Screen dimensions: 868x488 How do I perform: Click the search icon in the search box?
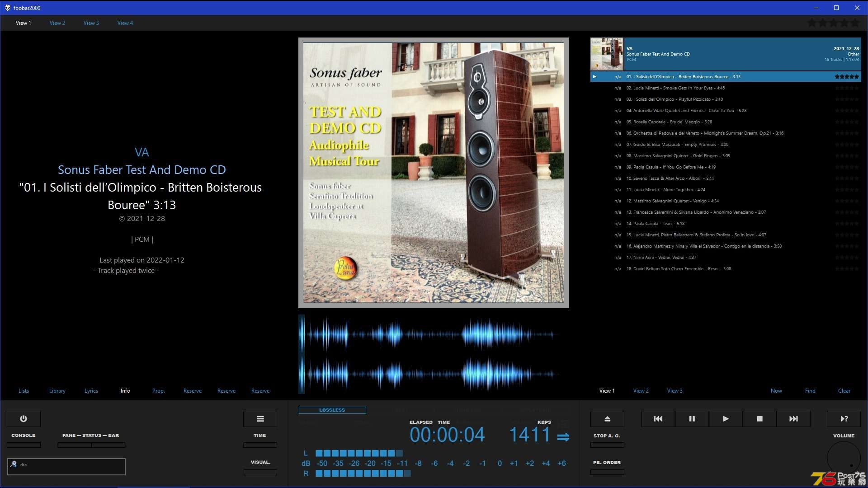click(14, 464)
